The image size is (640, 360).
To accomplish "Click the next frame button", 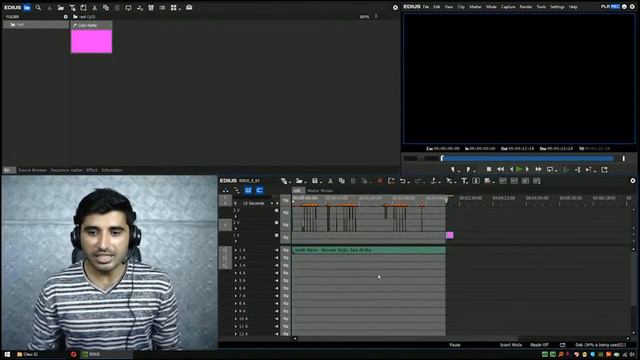I will (x=527, y=169).
